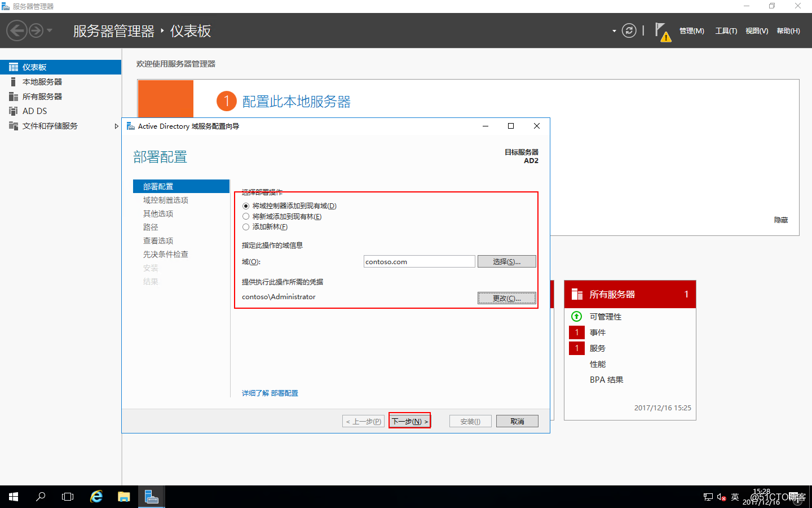This screenshot has width=812, height=508.
Task: Click the 本地服务器 icon in sidebar
Action: (14, 82)
